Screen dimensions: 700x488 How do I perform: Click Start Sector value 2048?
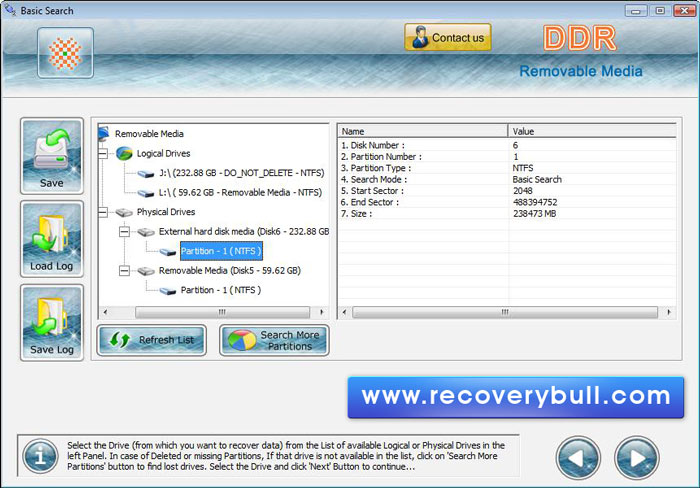(523, 191)
